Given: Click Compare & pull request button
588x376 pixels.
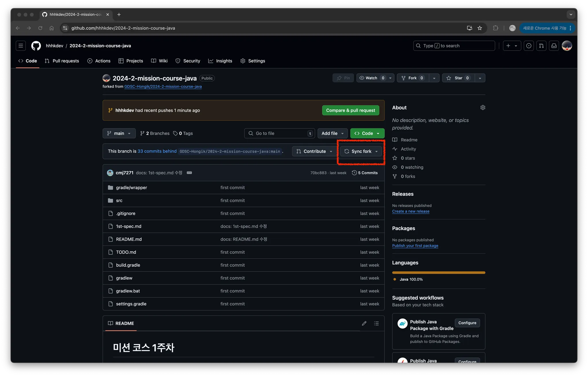Looking at the screenshot, I should (x=350, y=110).
